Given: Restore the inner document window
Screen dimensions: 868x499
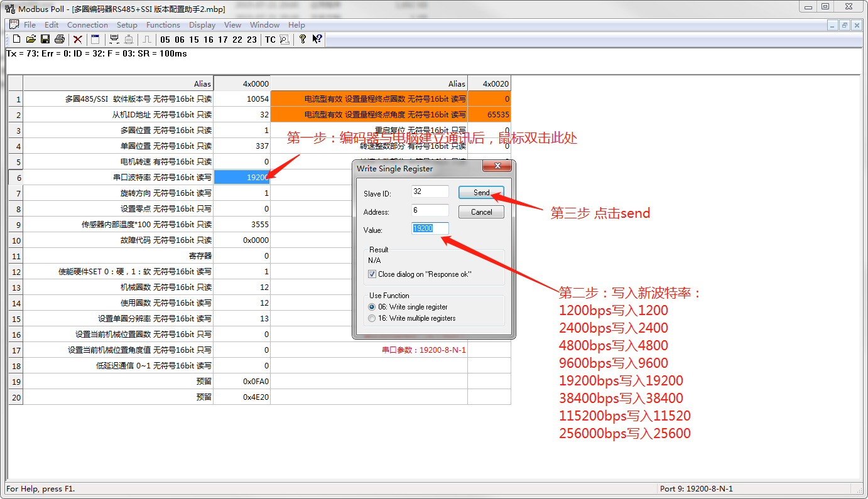Looking at the screenshot, I should coord(845,25).
